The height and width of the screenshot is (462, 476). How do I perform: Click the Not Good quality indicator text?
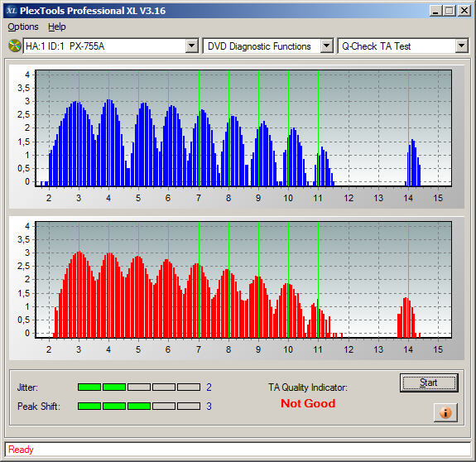point(308,403)
